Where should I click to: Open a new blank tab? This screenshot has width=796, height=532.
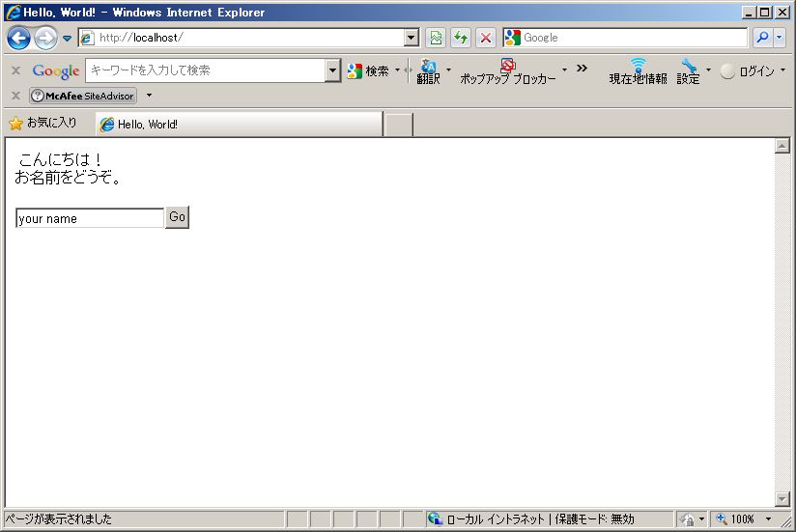[x=399, y=125]
